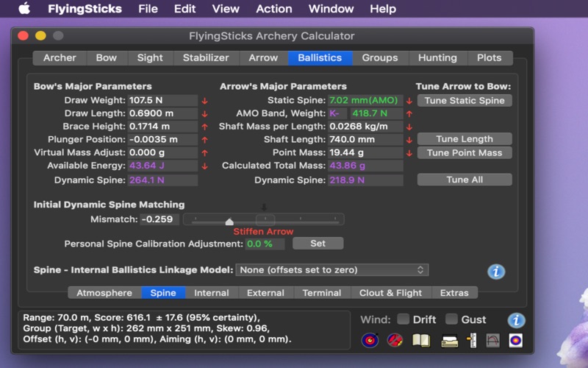
Task: Click the Static Spine field 7.02 mm(AMO)
Action: [x=365, y=101]
